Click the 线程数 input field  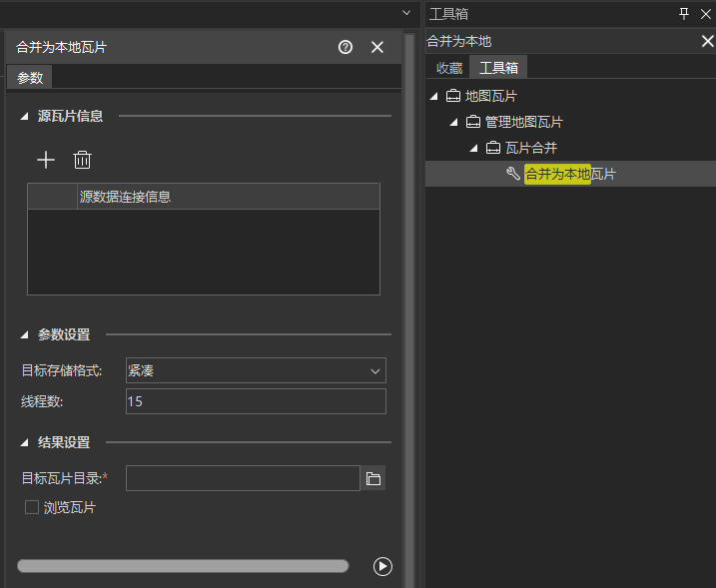256,401
